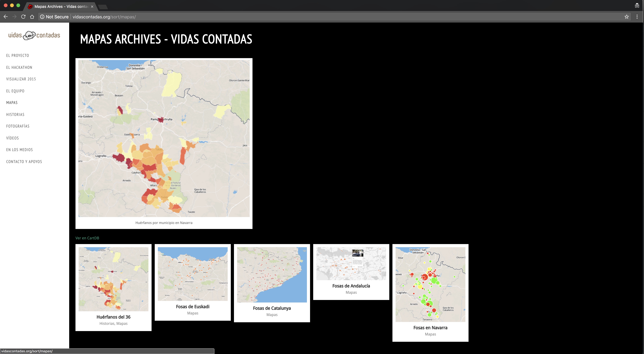Screen dimensions: 644x354
Task: Go to Visualizar 2015 in the sidebar
Action: pos(21,79)
